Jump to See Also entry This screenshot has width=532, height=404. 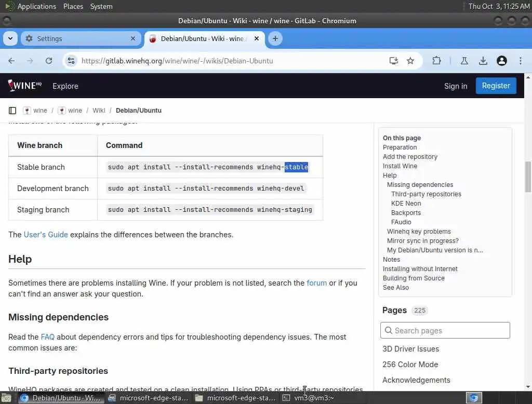click(395, 287)
